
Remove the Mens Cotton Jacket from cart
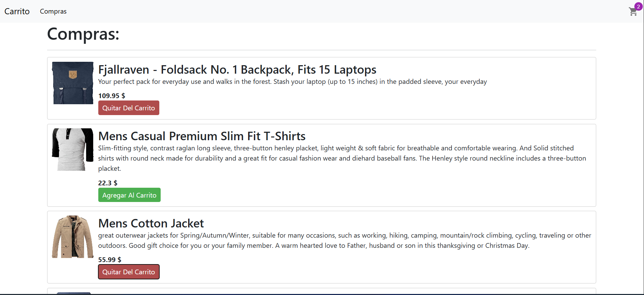pos(128,272)
